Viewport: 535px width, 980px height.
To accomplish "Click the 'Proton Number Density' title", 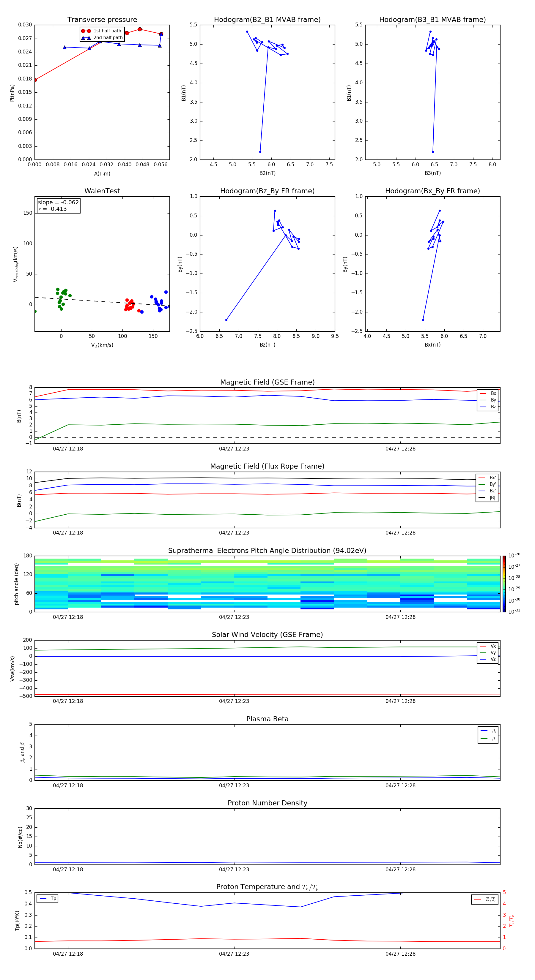I will tap(267, 803).
